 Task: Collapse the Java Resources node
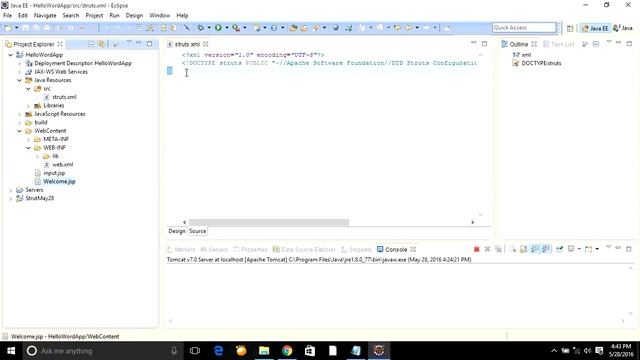[x=19, y=80]
